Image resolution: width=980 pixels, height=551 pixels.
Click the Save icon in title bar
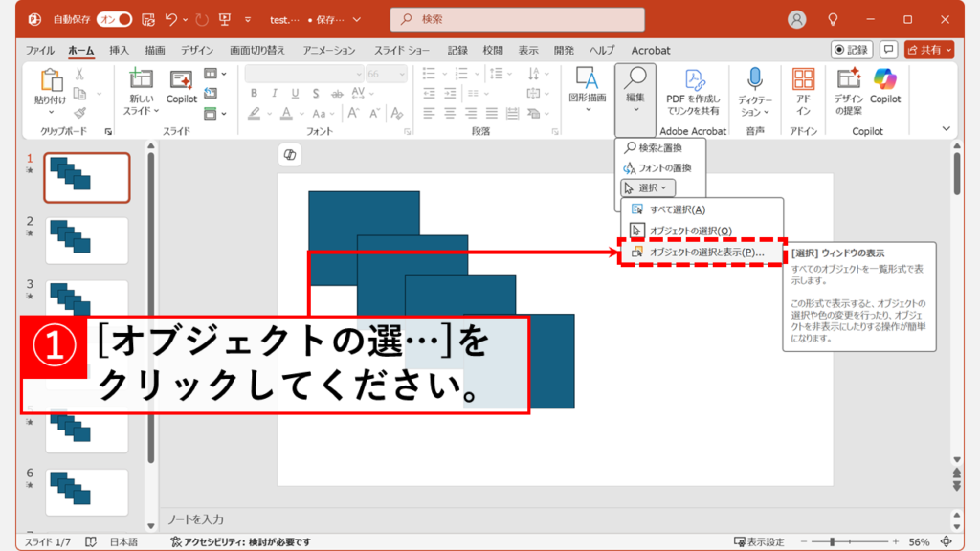point(148,19)
